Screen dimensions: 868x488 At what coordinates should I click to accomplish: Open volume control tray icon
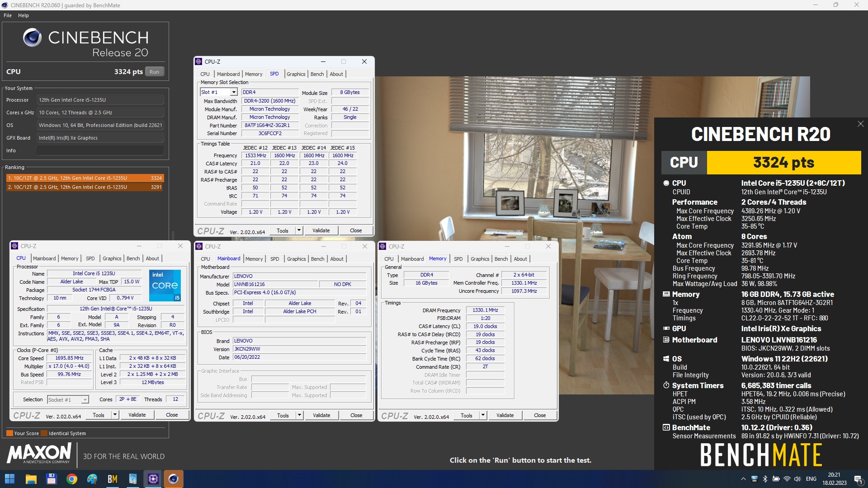797,479
